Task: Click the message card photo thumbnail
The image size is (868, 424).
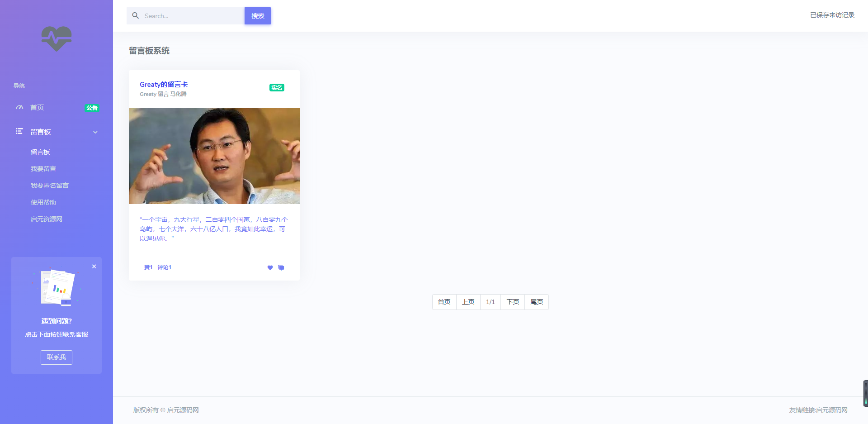Action: (214, 156)
